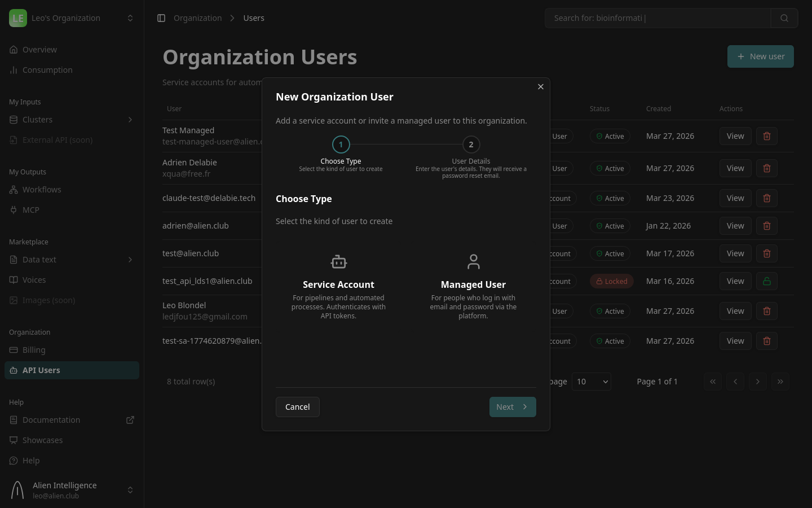Delete the Adrien Delabie user with trash icon
Image resolution: width=812 pixels, height=508 pixels.
click(x=766, y=168)
